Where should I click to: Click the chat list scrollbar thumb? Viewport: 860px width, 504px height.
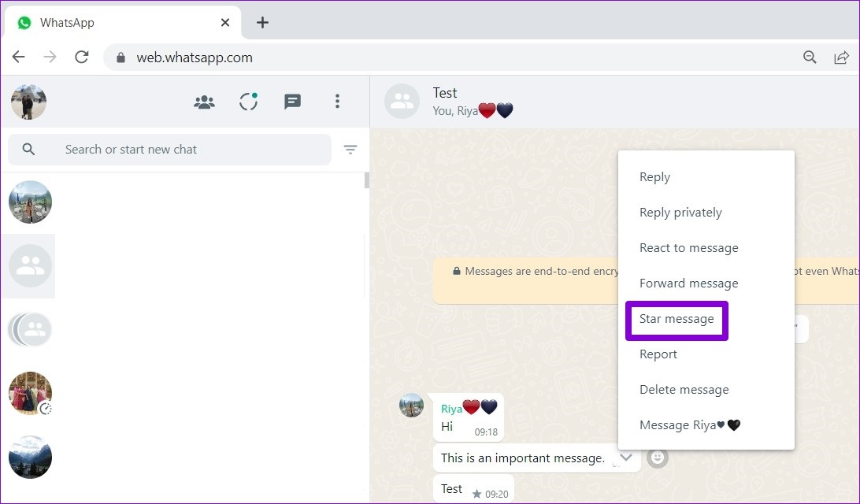pyautogui.click(x=366, y=180)
